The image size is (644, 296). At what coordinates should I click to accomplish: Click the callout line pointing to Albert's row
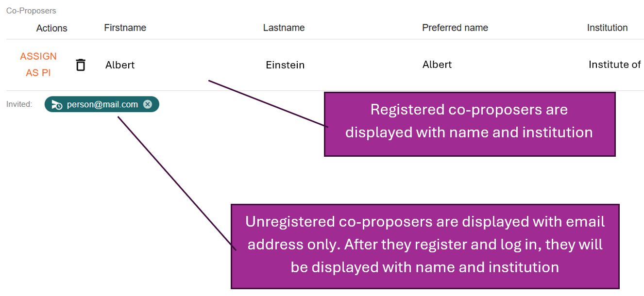pos(267,103)
